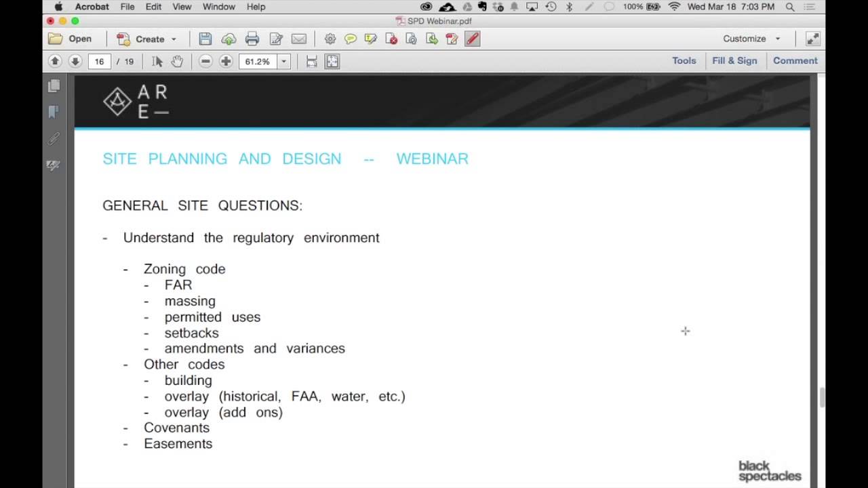The image size is (868, 488).
Task: Save the file with the floppy disk icon
Action: (205, 39)
